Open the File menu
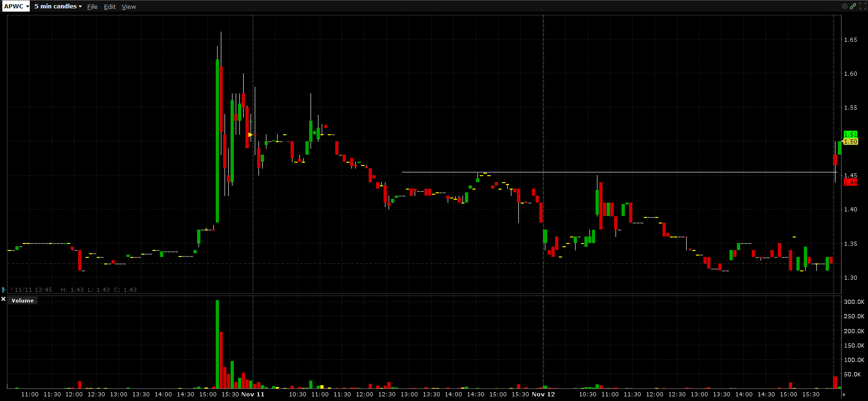The image size is (868, 401). click(x=93, y=7)
